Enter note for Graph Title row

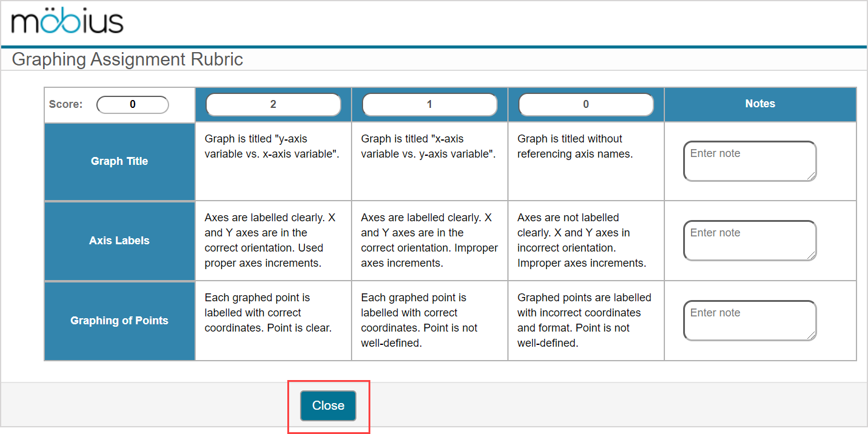point(750,161)
